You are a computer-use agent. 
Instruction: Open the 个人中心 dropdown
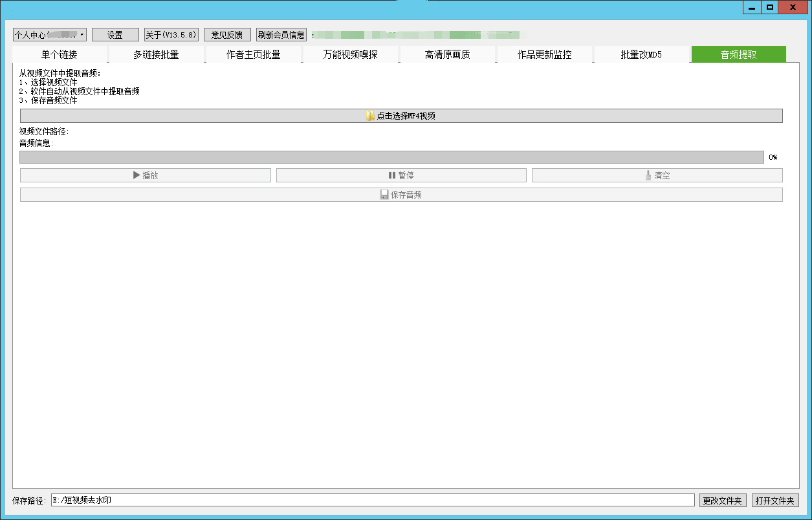49,35
